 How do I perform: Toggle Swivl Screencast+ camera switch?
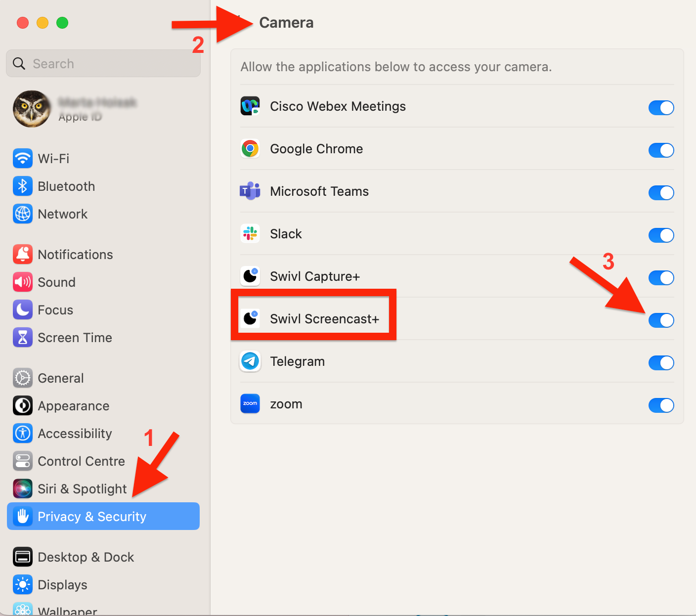[661, 320]
